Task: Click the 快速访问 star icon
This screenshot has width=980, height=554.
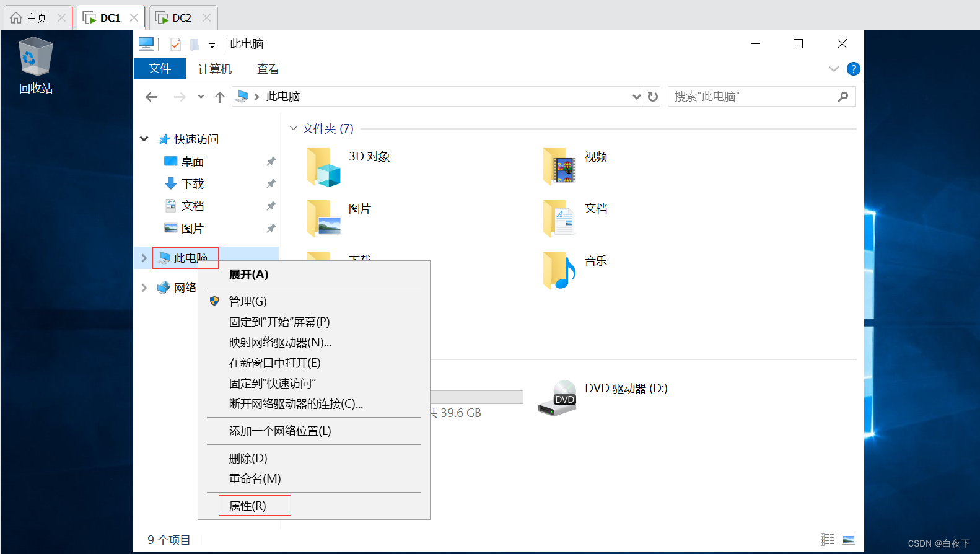Action: tap(164, 139)
